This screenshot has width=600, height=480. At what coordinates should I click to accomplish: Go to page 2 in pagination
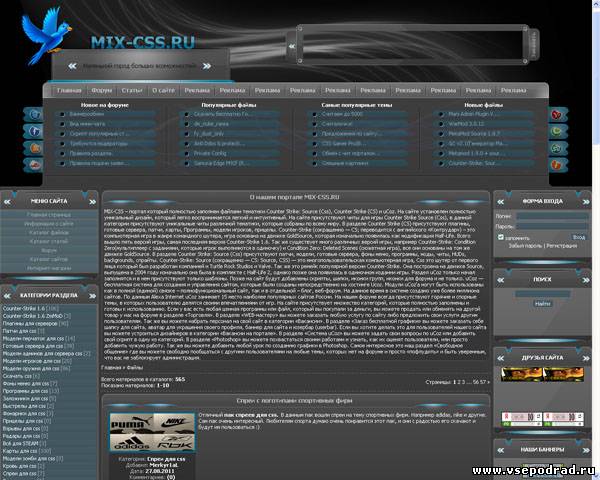(459, 382)
